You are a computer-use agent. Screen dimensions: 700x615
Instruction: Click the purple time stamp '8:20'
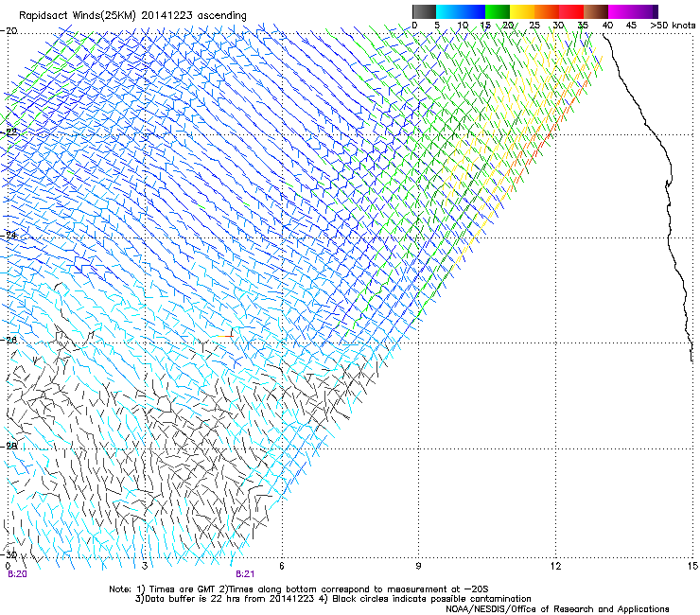point(17,574)
